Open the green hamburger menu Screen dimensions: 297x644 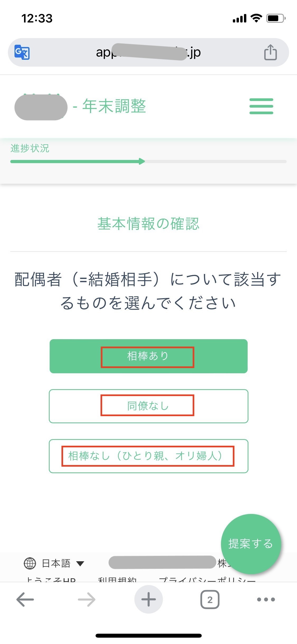coord(261,106)
